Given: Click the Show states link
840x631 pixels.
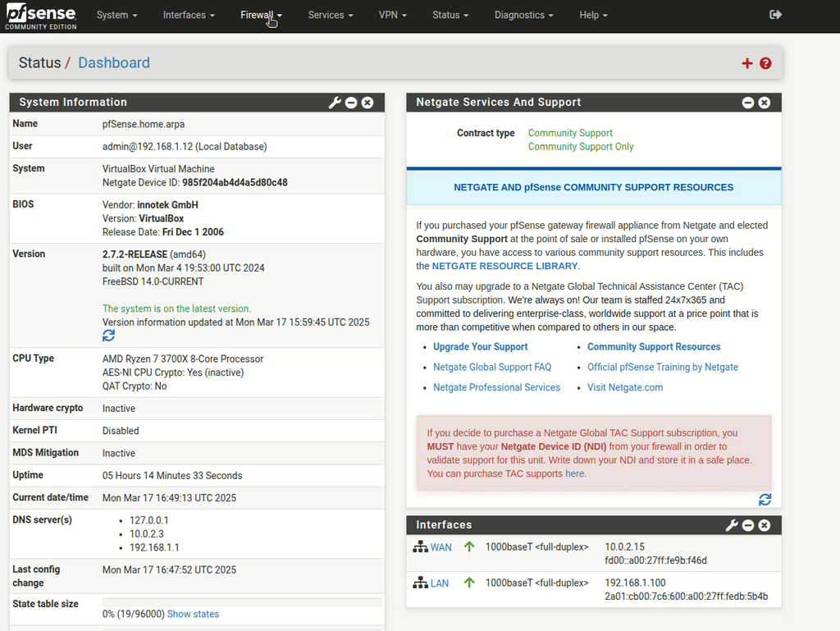Looking at the screenshot, I should (x=193, y=614).
